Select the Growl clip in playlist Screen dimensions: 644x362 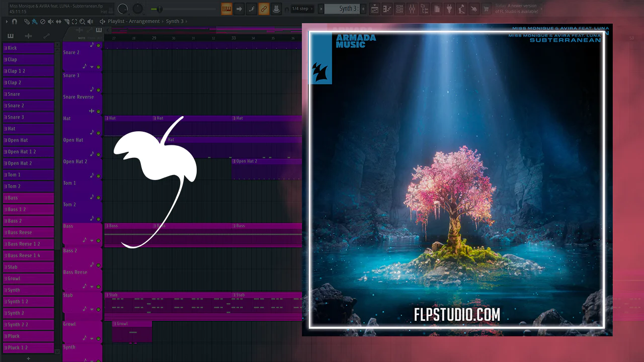(132, 332)
